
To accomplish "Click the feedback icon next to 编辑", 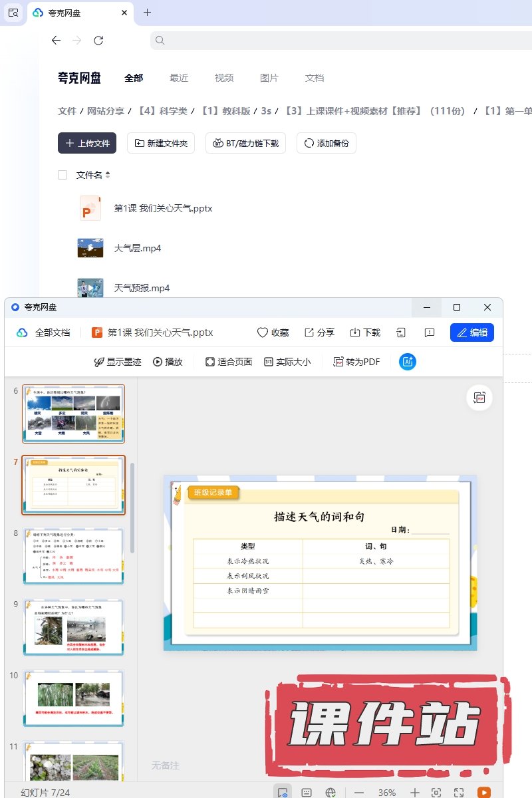I will (x=430, y=332).
